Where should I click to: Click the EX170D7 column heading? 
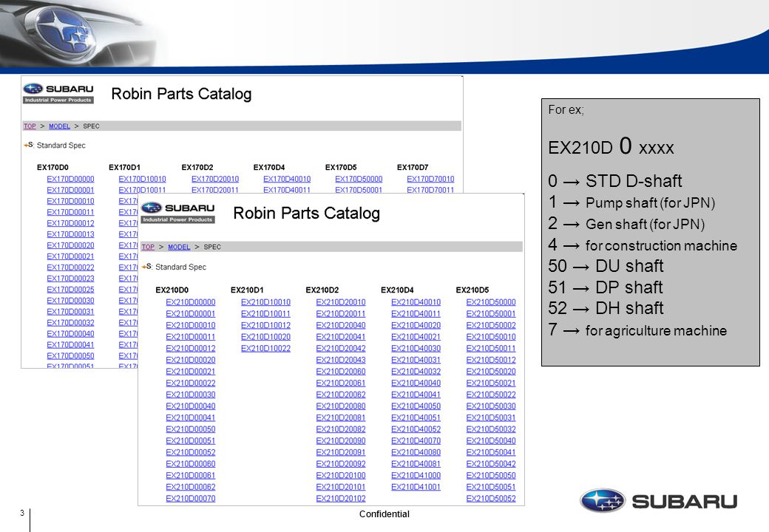[413, 167]
